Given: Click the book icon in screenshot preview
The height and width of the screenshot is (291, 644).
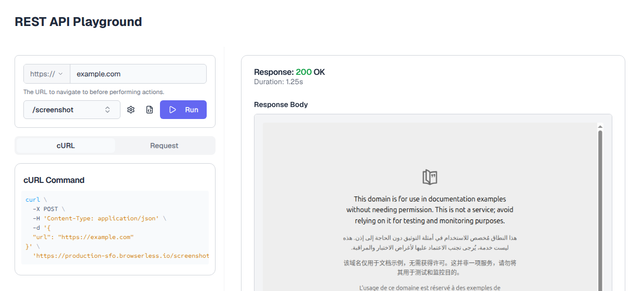Looking at the screenshot, I should (x=430, y=177).
